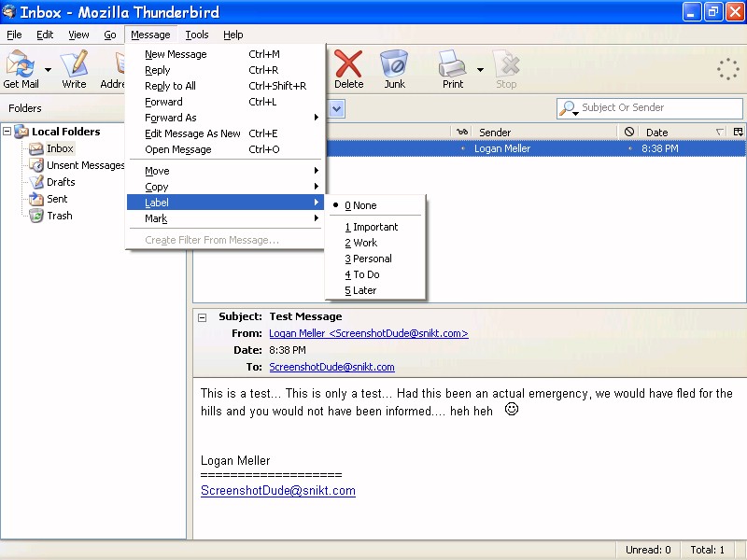Image resolution: width=747 pixels, height=560 pixels.
Task: Choose Reply to All menu entry
Action: 226,86
